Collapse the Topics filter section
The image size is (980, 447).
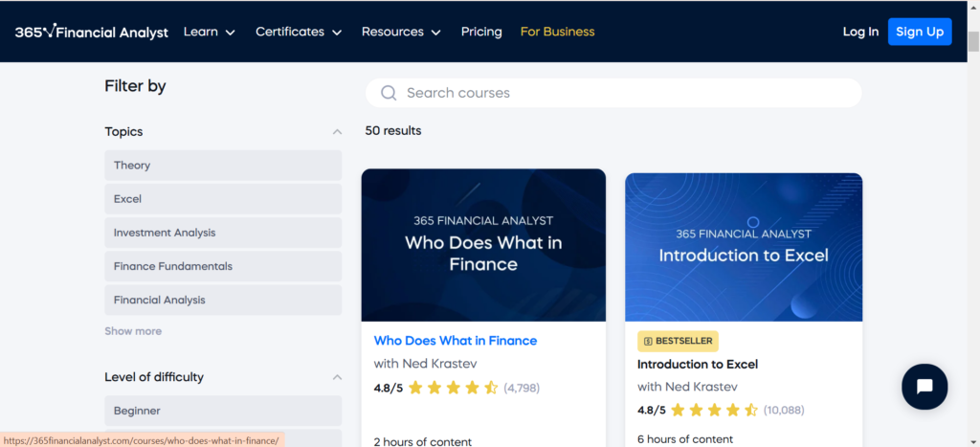click(x=338, y=132)
